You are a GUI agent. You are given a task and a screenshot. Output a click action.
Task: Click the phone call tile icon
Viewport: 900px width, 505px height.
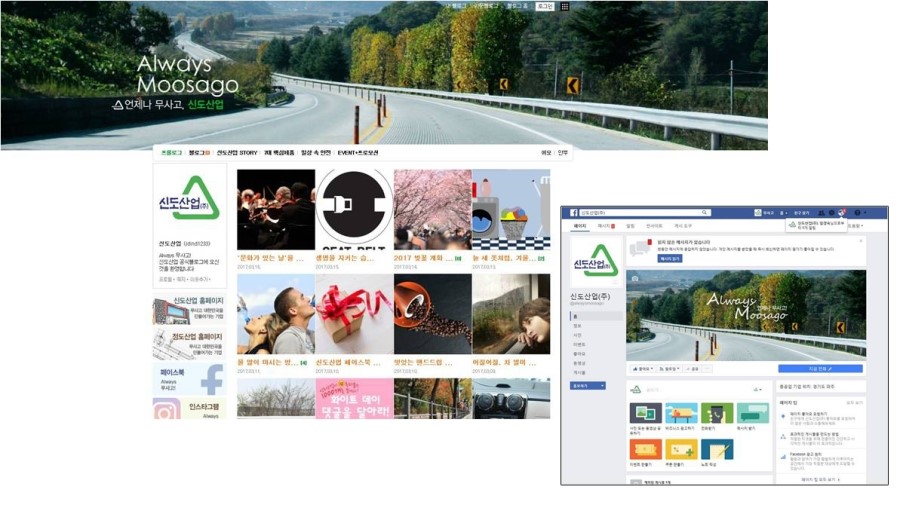tap(717, 413)
